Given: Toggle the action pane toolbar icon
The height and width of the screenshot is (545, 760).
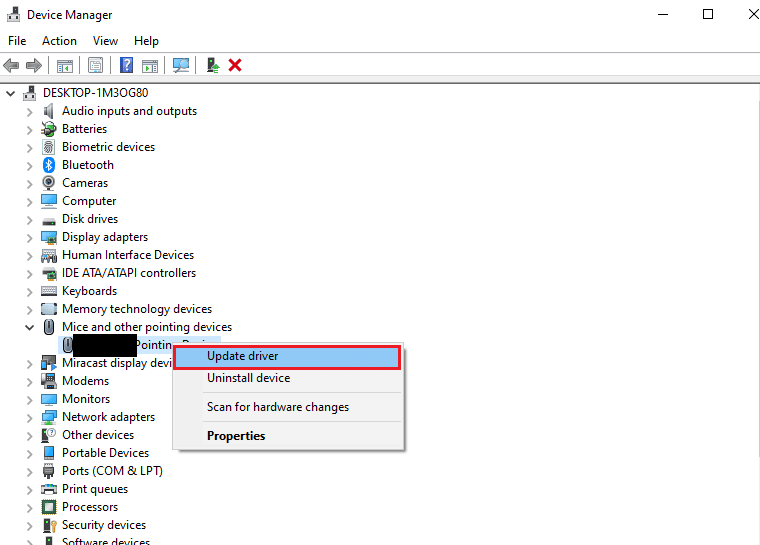Looking at the screenshot, I should (150, 65).
